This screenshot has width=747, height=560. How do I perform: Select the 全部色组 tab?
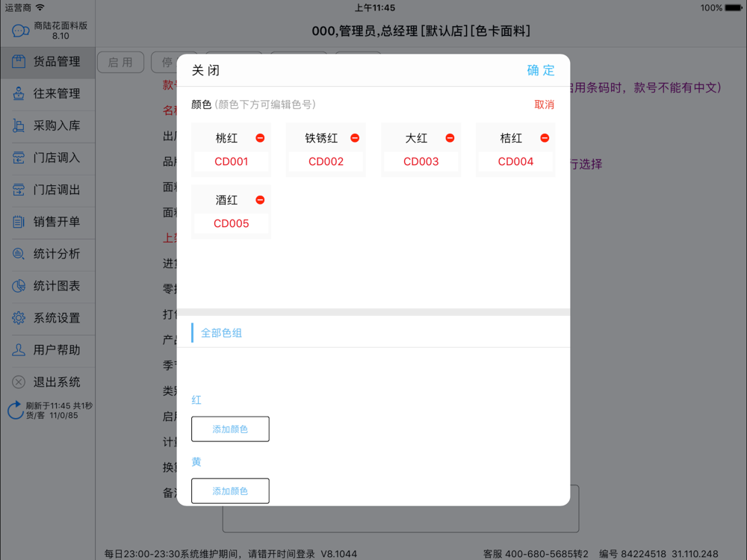(x=221, y=333)
